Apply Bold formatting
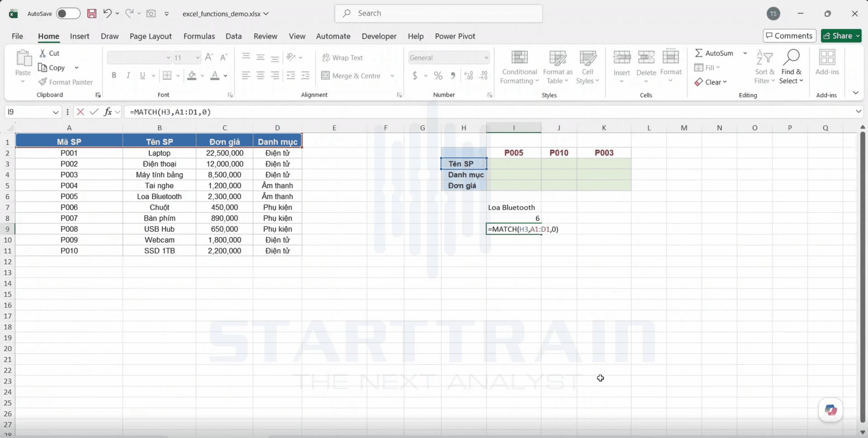 click(x=114, y=76)
